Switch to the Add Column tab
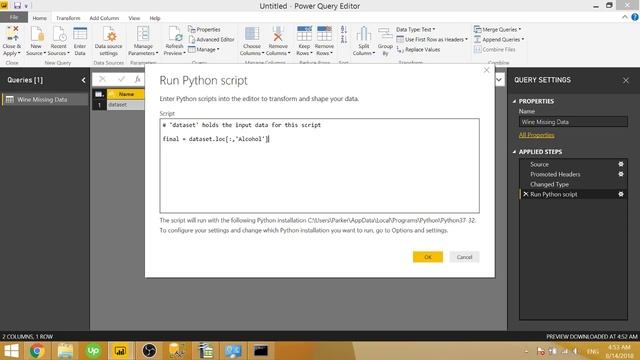This screenshot has width=640, height=360. pos(104,18)
